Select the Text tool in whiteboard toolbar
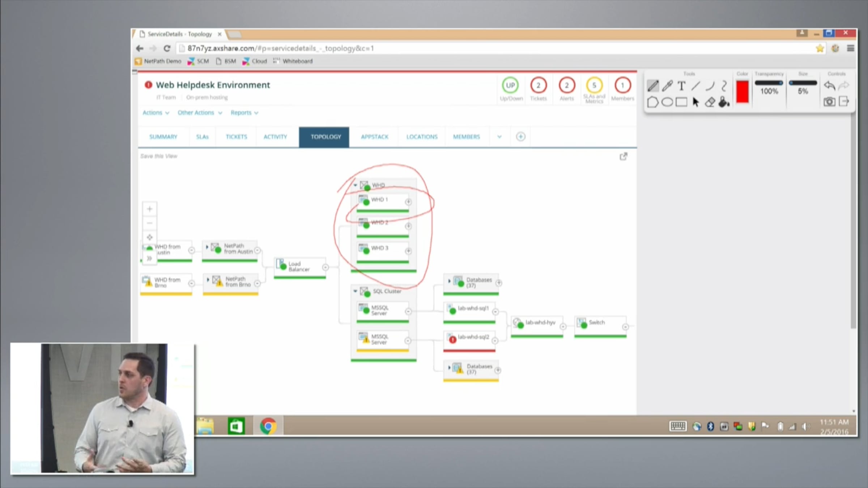The width and height of the screenshot is (868, 488). tap(681, 86)
